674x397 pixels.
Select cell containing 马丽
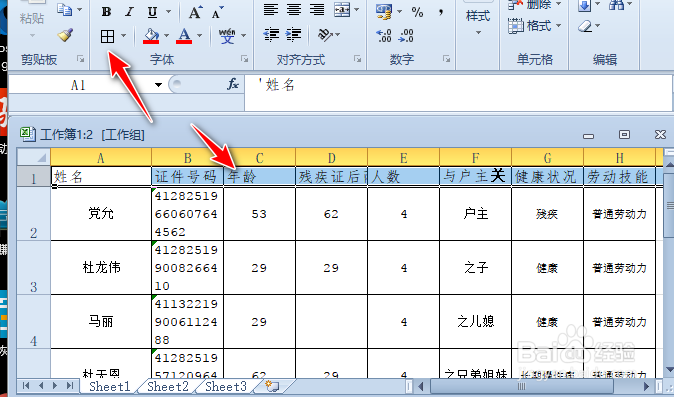(x=101, y=321)
